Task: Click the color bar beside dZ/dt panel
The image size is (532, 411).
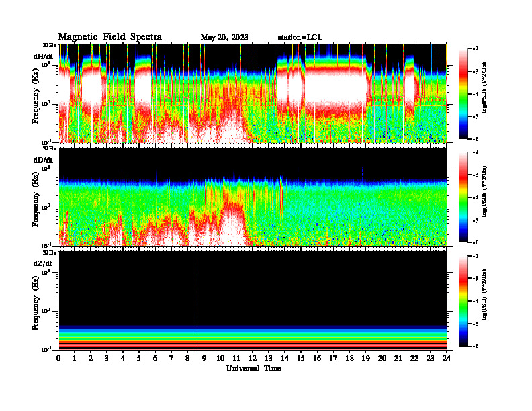Action: click(x=463, y=301)
